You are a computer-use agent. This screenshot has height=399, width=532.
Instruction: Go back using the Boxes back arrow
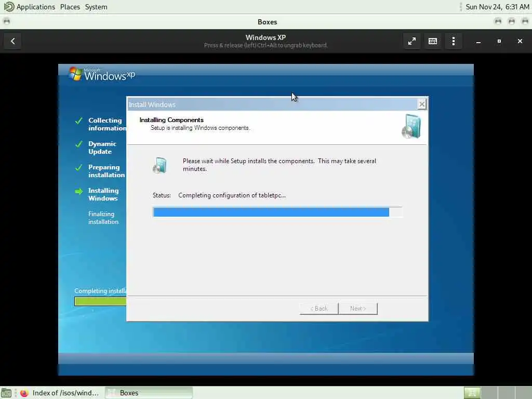(x=12, y=41)
